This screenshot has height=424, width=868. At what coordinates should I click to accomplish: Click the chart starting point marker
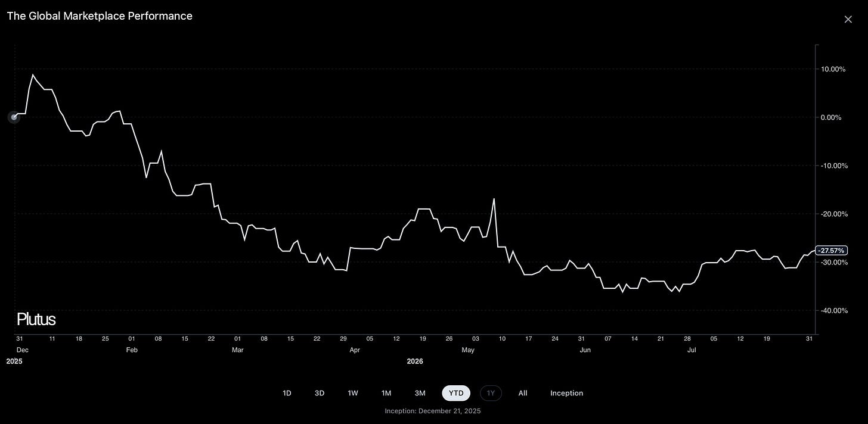(x=14, y=117)
